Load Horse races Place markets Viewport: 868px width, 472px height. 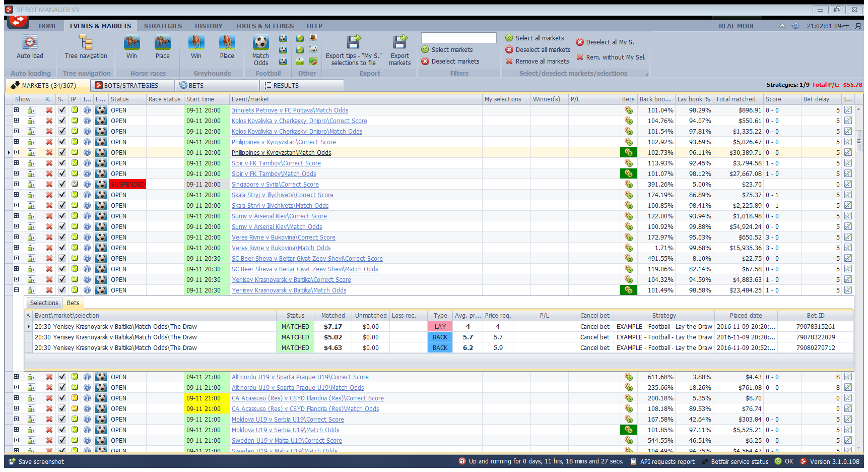[162, 47]
